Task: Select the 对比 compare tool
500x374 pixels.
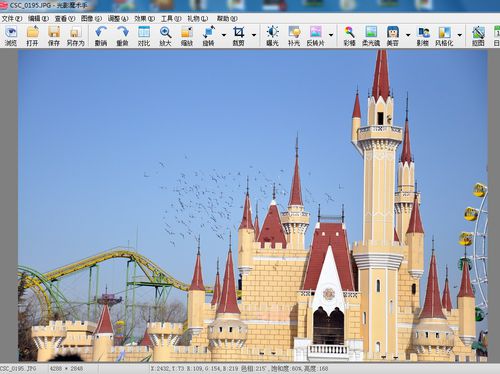Action: tap(144, 36)
